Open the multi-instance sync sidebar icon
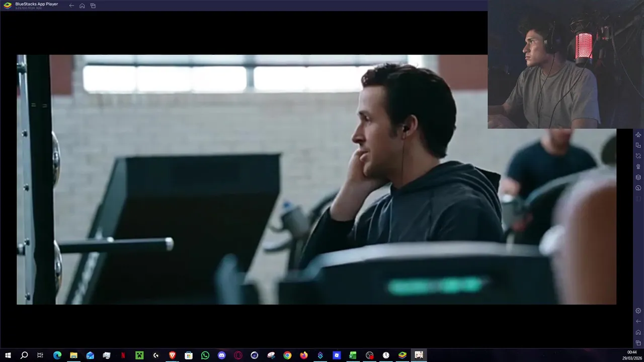 (638, 145)
